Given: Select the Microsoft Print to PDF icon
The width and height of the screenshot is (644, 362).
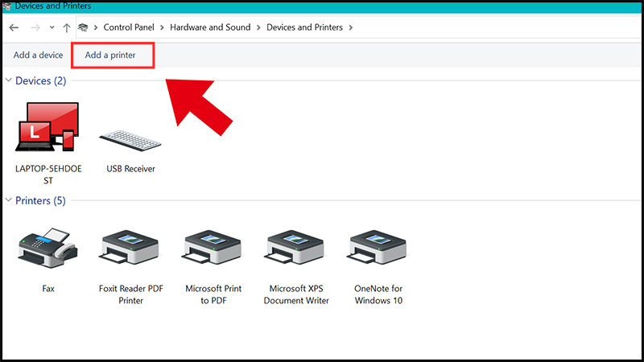Looking at the screenshot, I should coord(213,248).
